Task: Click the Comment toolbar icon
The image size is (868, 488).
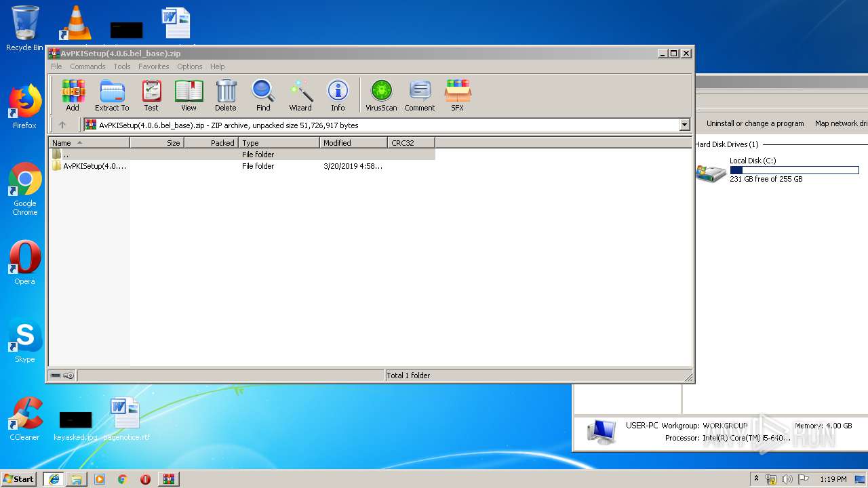Action: click(420, 96)
